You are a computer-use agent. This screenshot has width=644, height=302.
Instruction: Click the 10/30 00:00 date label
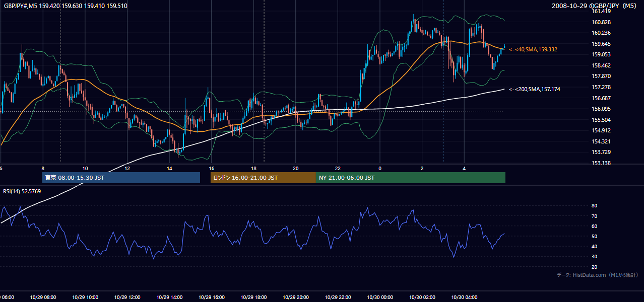(380, 297)
